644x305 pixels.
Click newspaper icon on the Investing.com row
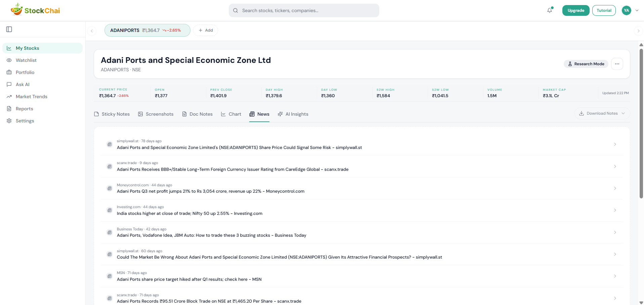click(x=110, y=210)
